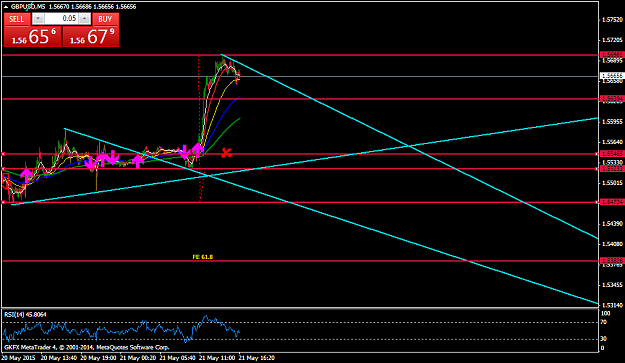The image size is (625, 363).
Task: Click the 1.56304 horizontal line price tag
Action: point(612,98)
